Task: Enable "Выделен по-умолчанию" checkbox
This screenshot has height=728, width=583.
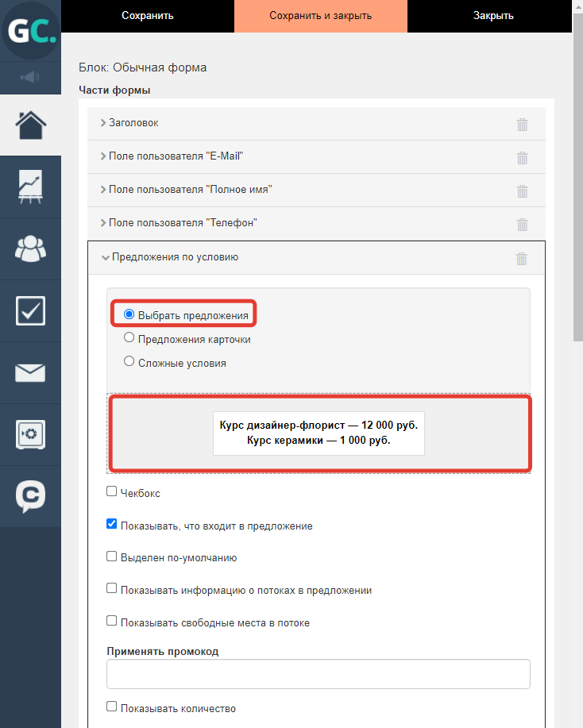Action: (111, 557)
